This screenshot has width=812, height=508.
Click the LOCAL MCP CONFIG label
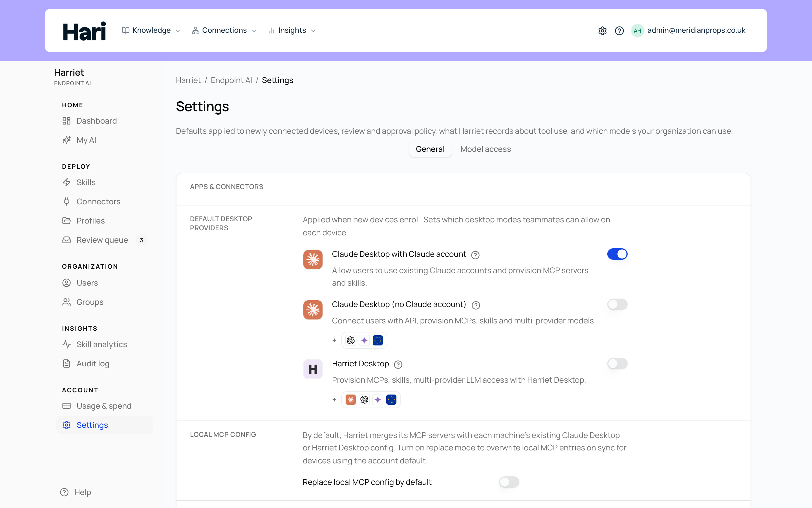[x=223, y=435]
